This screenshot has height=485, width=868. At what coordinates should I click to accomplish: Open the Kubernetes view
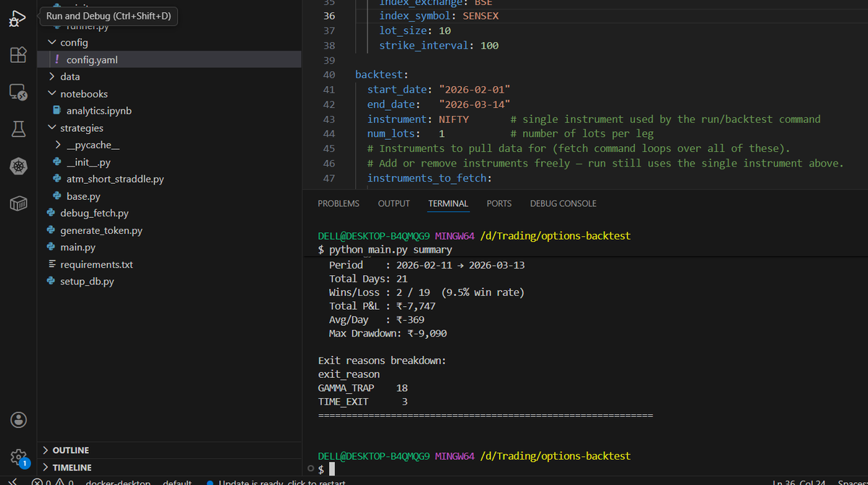pos(18,166)
